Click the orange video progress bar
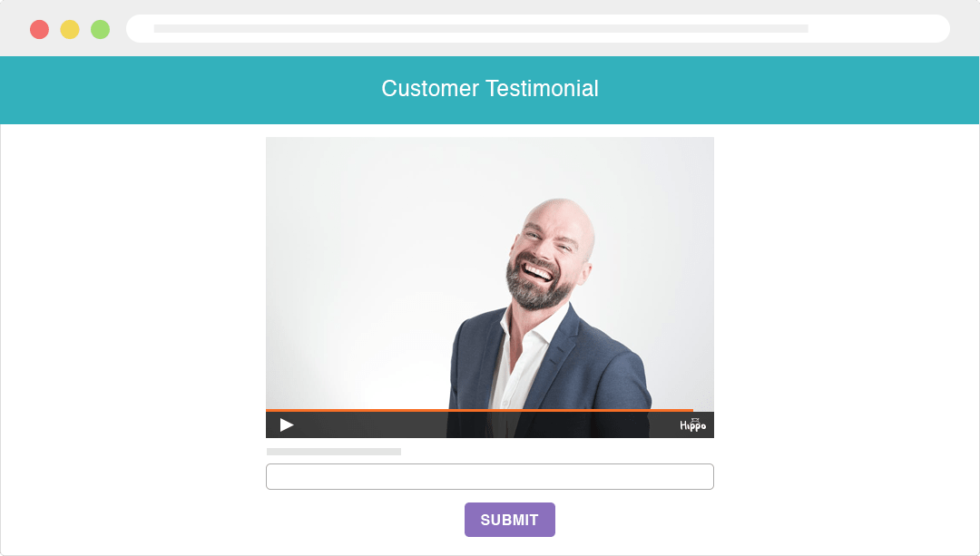The width and height of the screenshot is (980, 556). 479,411
